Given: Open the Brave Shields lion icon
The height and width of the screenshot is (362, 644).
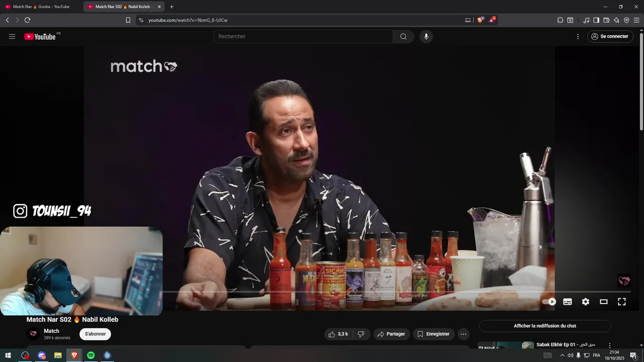Looking at the screenshot, I should pos(480,20).
